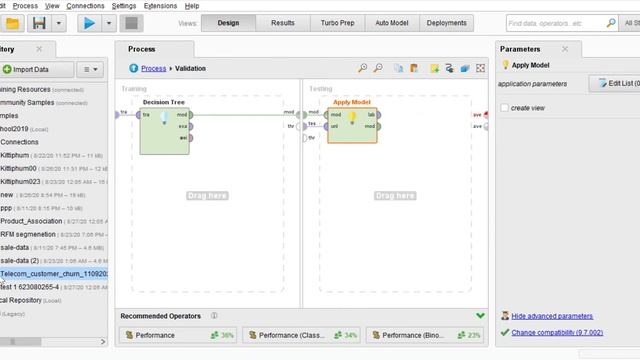
Task: Zoom in on the process canvas
Action: coord(362,68)
